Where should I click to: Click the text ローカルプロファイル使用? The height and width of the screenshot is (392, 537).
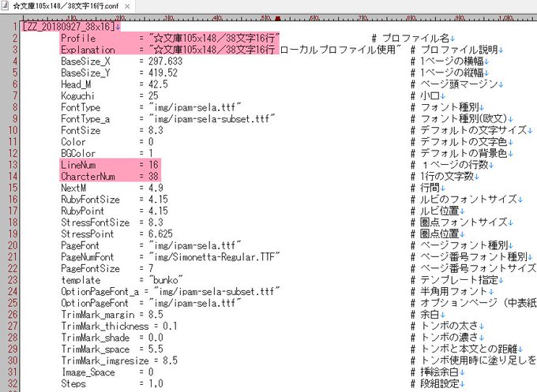(x=338, y=50)
